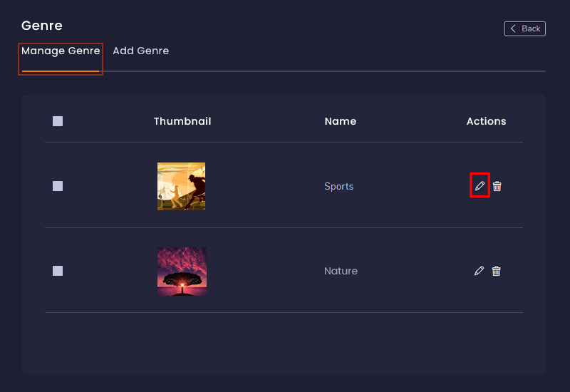Click empty table area below Nature row
This screenshot has height=392, width=570.
[x=284, y=342]
